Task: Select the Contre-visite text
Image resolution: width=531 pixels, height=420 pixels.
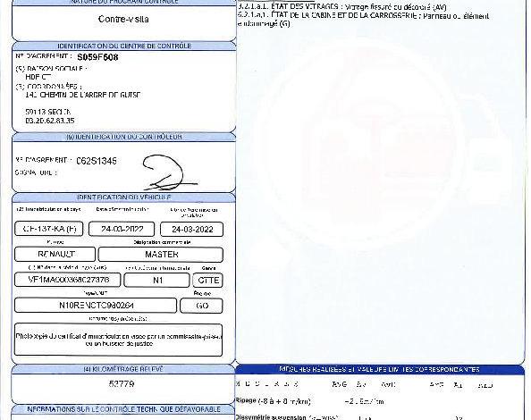Action: (123, 19)
